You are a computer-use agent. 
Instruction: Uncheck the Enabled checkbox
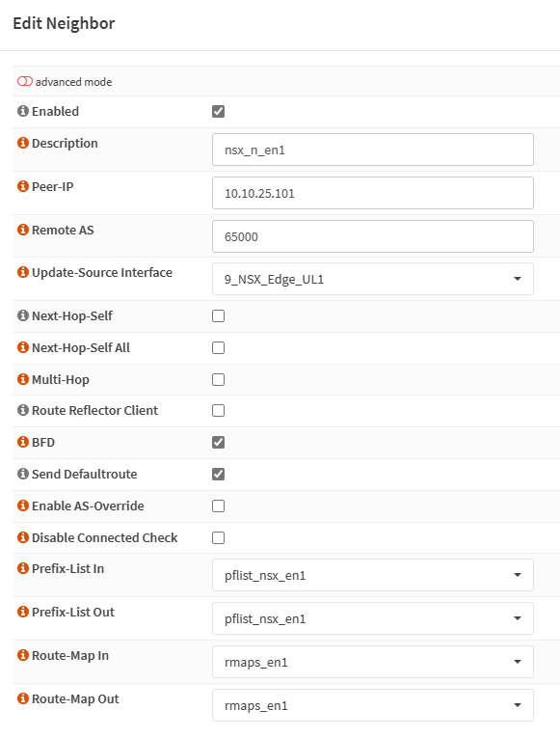tap(218, 112)
